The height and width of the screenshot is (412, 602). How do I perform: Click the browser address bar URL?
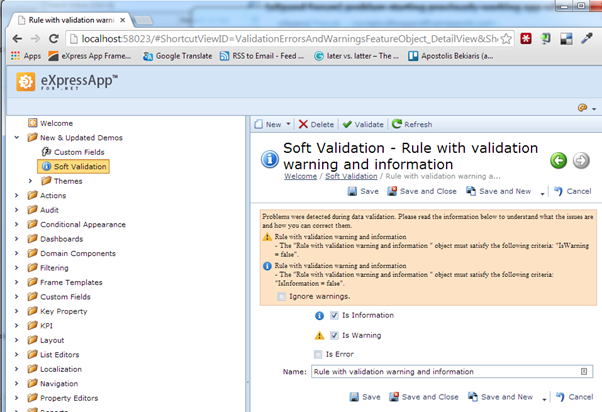[x=289, y=39]
